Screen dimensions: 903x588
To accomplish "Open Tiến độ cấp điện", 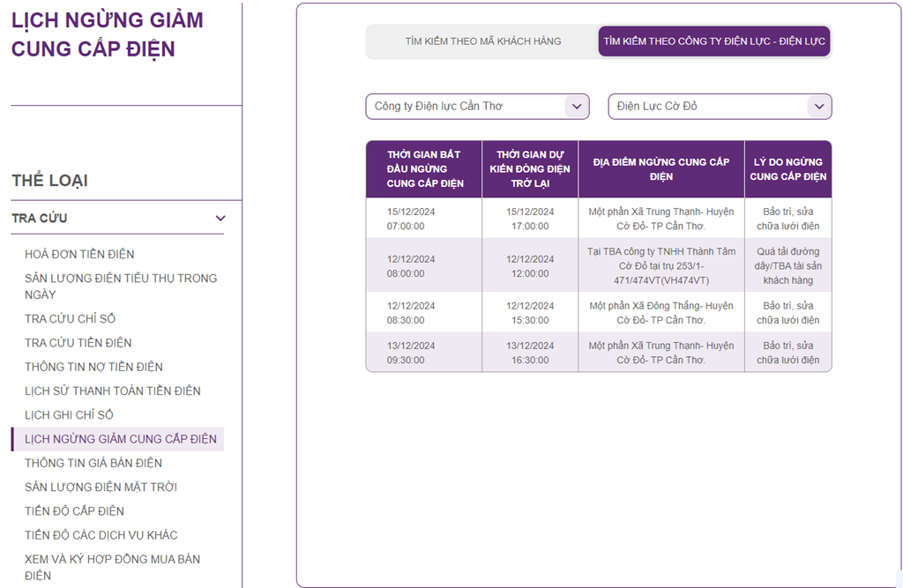I will pyautogui.click(x=74, y=511).
